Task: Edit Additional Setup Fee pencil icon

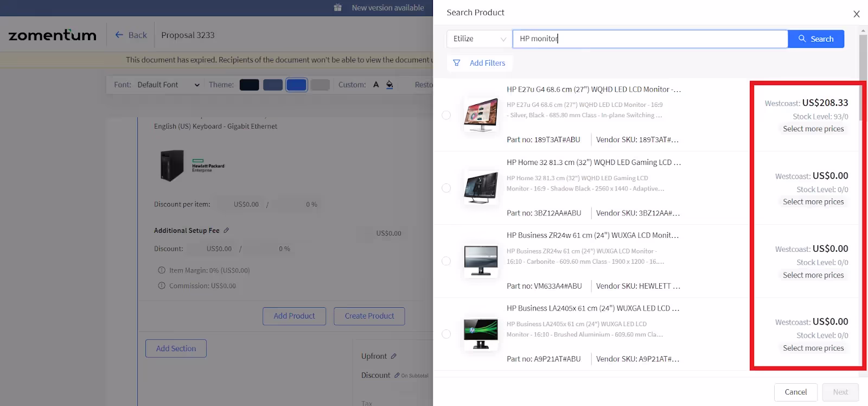Action: [x=226, y=231]
